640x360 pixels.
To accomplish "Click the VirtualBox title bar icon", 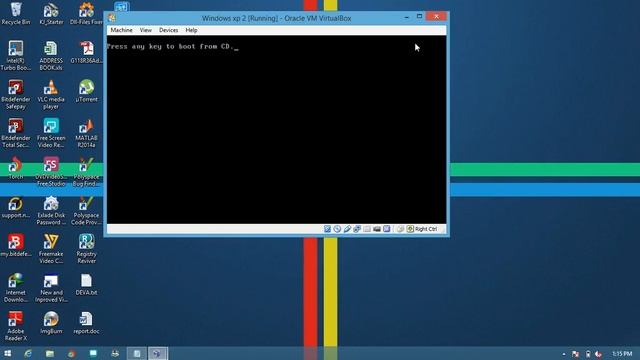I will pos(112,18).
